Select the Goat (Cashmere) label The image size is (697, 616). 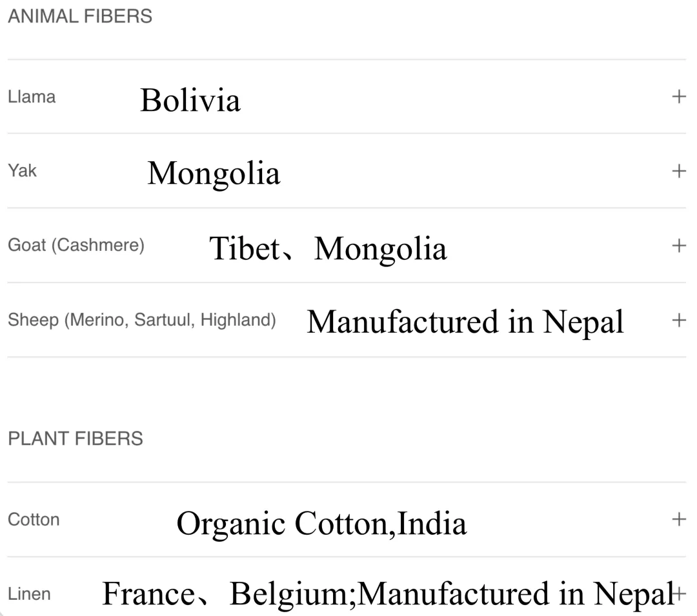click(x=76, y=246)
